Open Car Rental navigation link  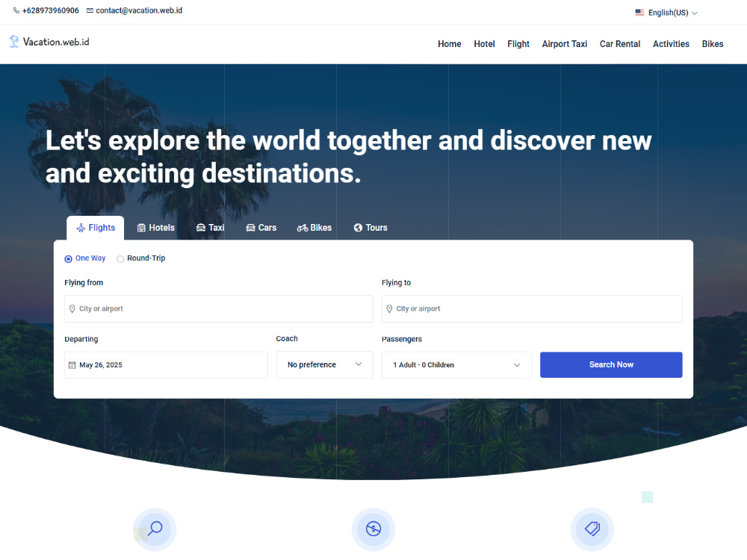coord(620,44)
